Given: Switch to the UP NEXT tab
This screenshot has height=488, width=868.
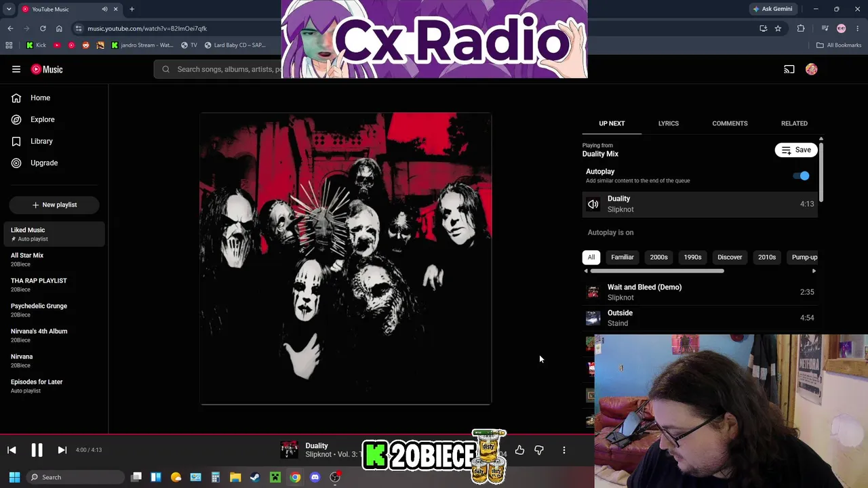Looking at the screenshot, I should point(612,123).
